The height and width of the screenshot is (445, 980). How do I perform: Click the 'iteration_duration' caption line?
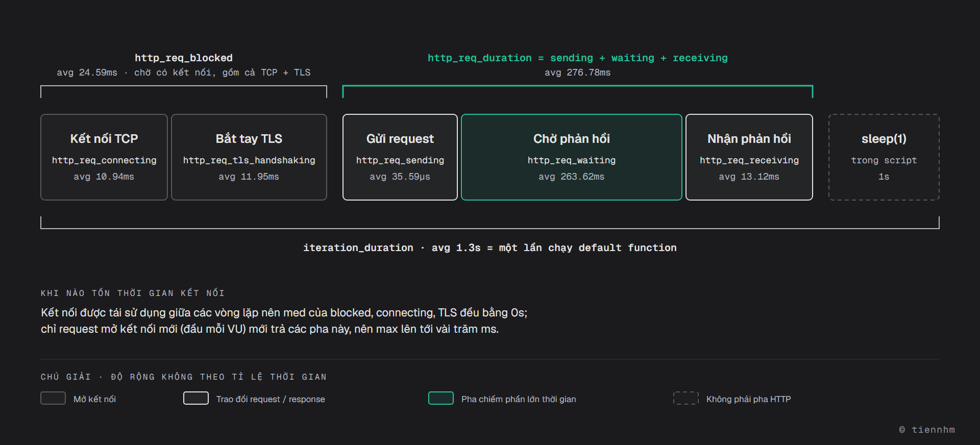pyautogui.click(x=490, y=248)
